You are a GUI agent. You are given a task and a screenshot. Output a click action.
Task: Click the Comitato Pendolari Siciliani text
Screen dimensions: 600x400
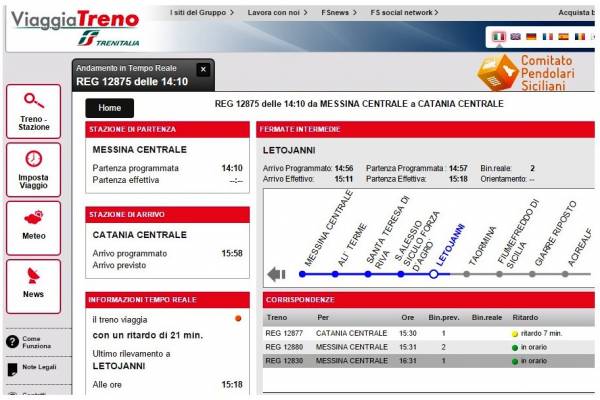(548, 73)
